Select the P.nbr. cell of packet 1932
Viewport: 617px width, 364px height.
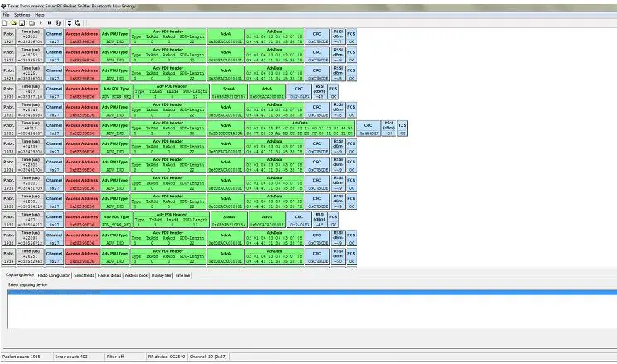8,128
